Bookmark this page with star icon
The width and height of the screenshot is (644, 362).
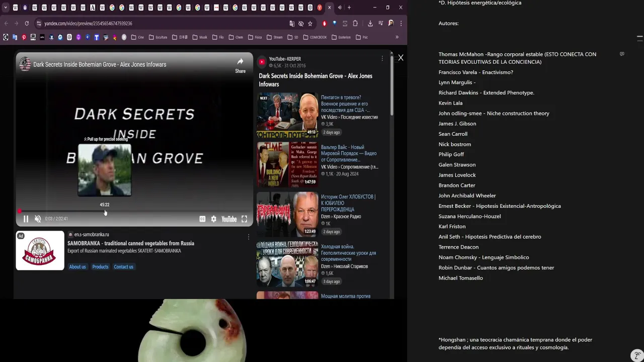[x=310, y=23]
